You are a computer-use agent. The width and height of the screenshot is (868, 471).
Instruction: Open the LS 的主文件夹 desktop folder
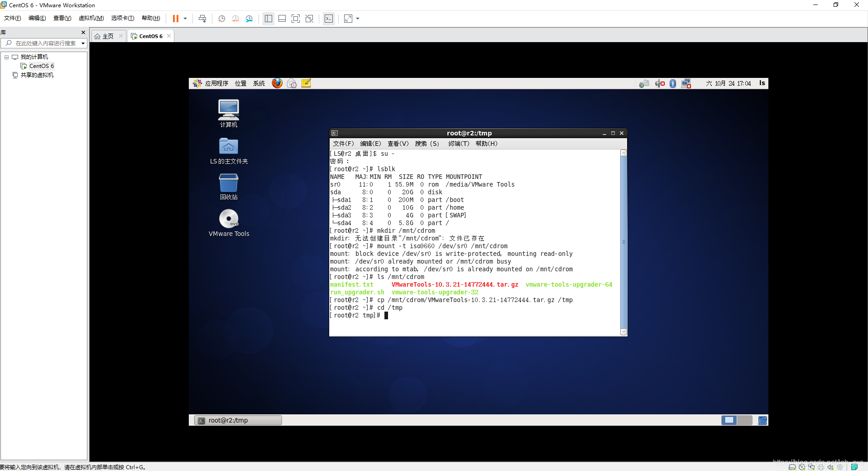coord(229,151)
